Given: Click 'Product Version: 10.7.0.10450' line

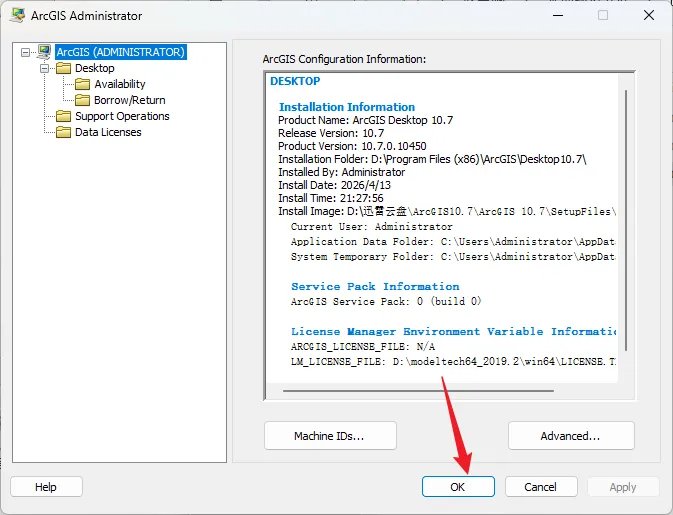Looking at the screenshot, I should pyautogui.click(x=352, y=146).
